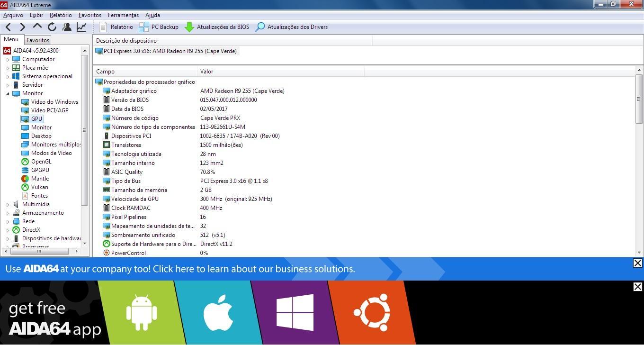This screenshot has width=644, height=345.
Task: Close the blue business solutions banner
Action: pos(638,263)
